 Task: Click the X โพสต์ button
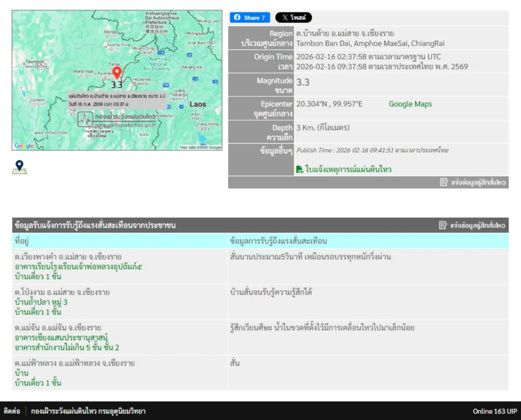click(x=294, y=17)
